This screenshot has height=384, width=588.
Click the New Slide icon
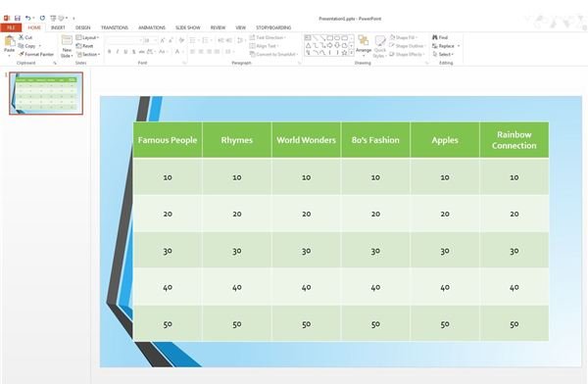pyautogui.click(x=67, y=40)
